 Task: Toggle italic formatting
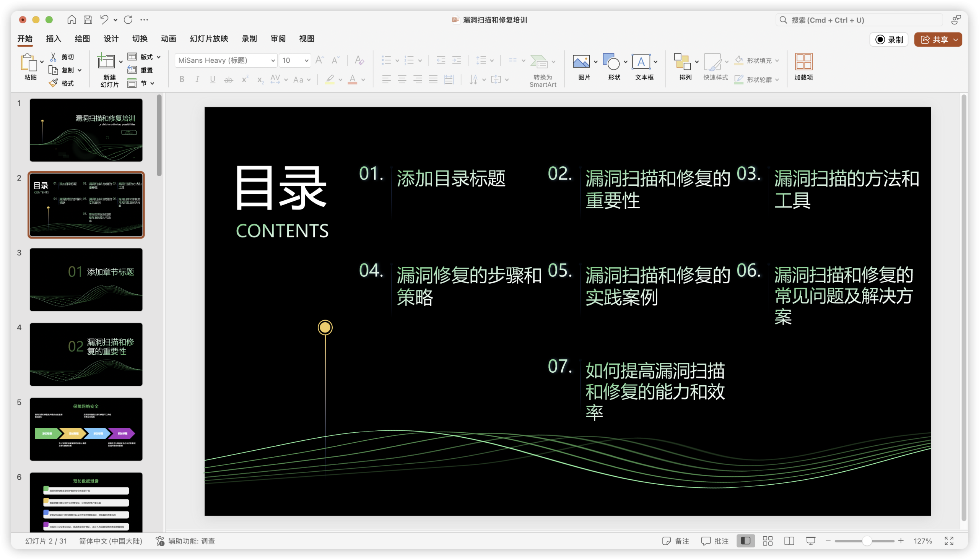click(197, 79)
